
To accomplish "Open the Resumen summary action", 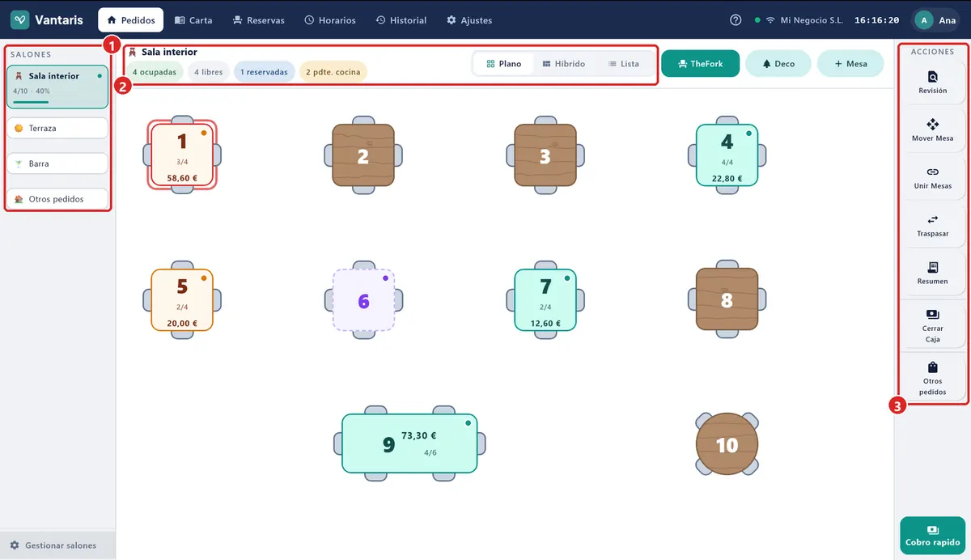I will pos(932,274).
